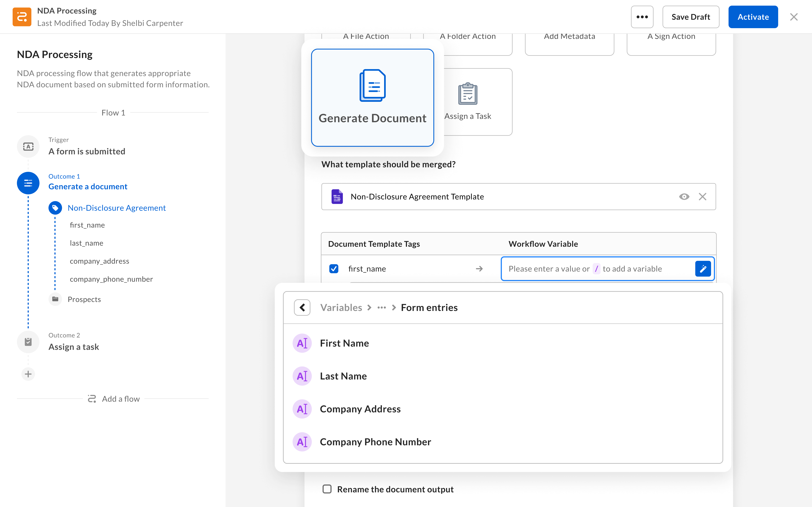812x507 pixels.
Task: Click the orange Relay logo icon
Action: (x=22, y=17)
